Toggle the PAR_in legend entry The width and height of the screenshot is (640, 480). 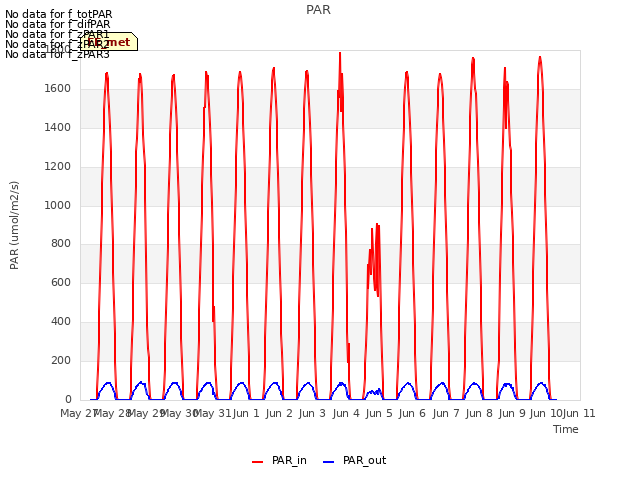click(x=279, y=461)
